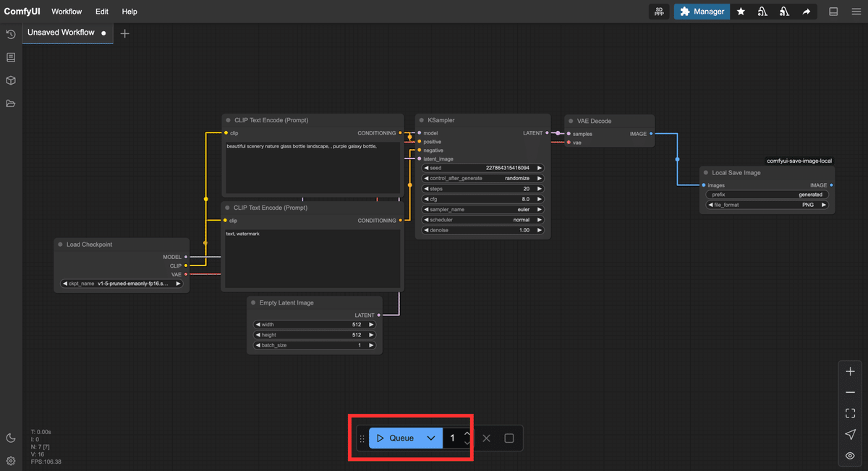Decrease the denoise value with left arrow
The width and height of the screenshot is (868, 471).
(x=427, y=230)
